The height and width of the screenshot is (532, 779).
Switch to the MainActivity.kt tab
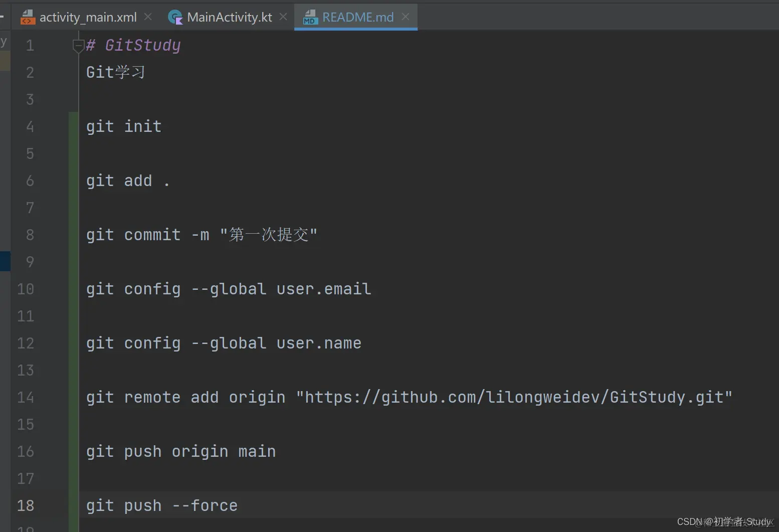pos(229,17)
